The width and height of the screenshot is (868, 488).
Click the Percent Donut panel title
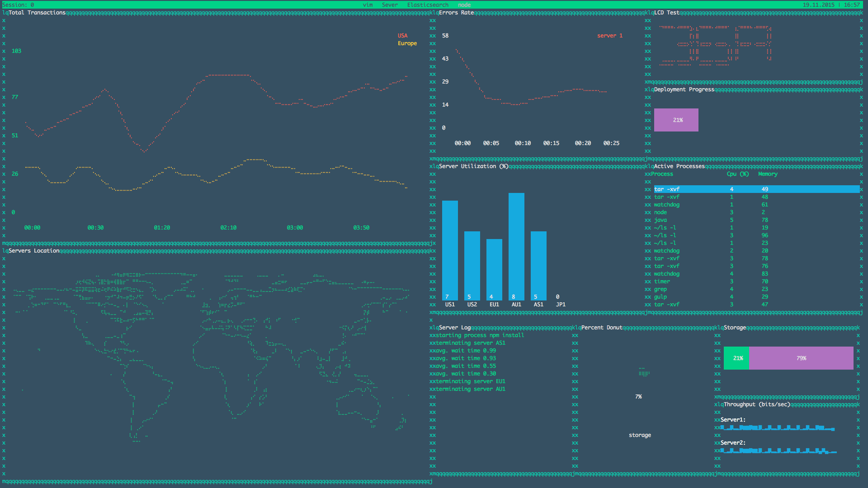(x=602, y=328)
